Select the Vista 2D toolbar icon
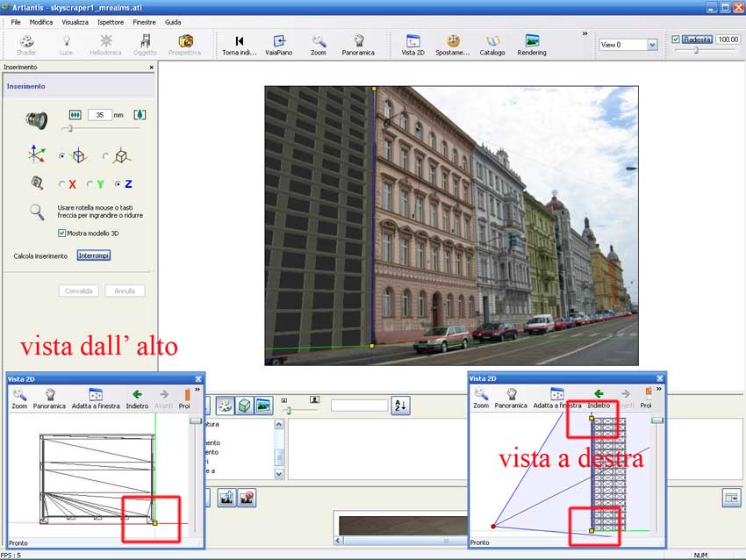The width and height of the screenshot is (746, 560). tap(412, 44)
